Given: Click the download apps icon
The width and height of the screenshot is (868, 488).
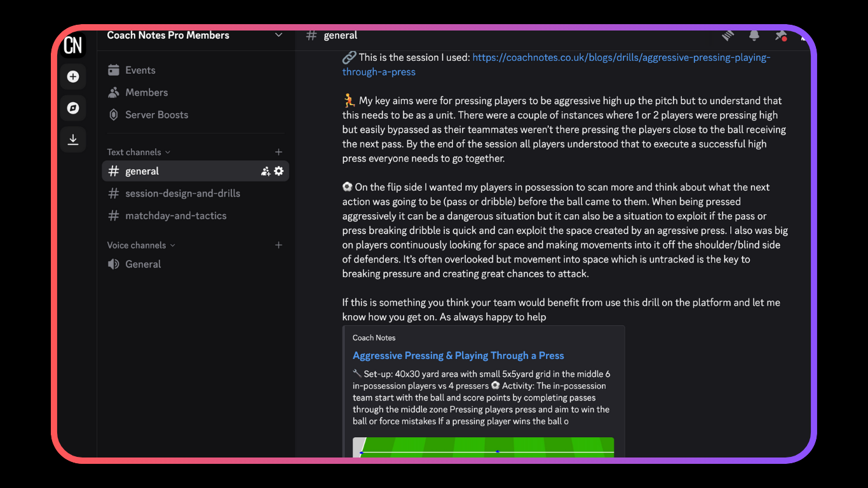Looking at the screenshot, I should [73, 139].
